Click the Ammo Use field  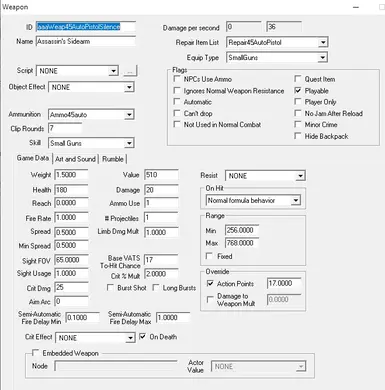(x=161, y=203)
